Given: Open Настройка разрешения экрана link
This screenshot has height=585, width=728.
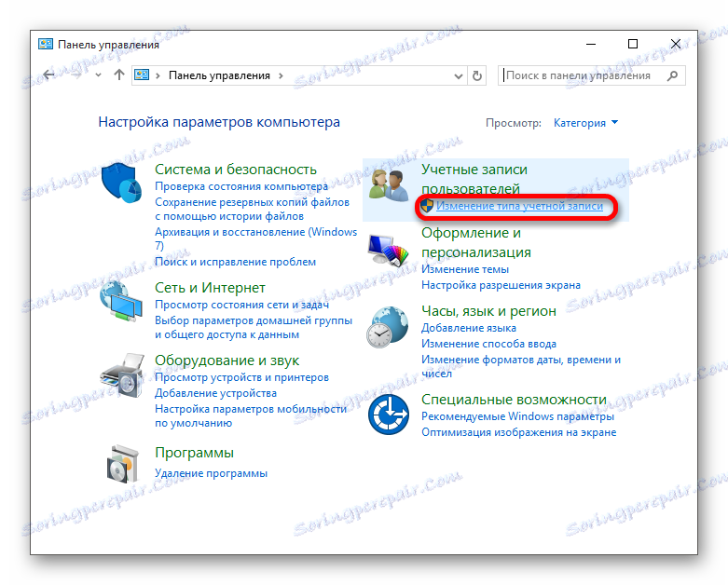Looking at the screenshot, I should [x=501, y=285].
